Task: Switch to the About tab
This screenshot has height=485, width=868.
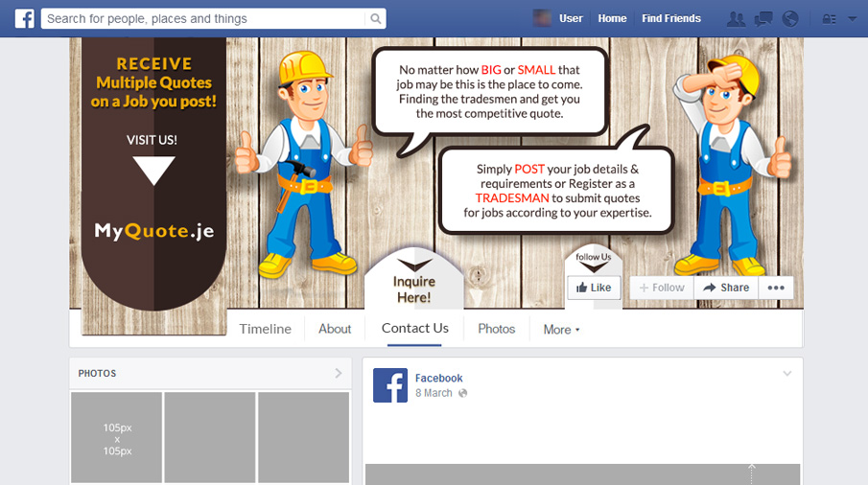Action: (335, 329)
